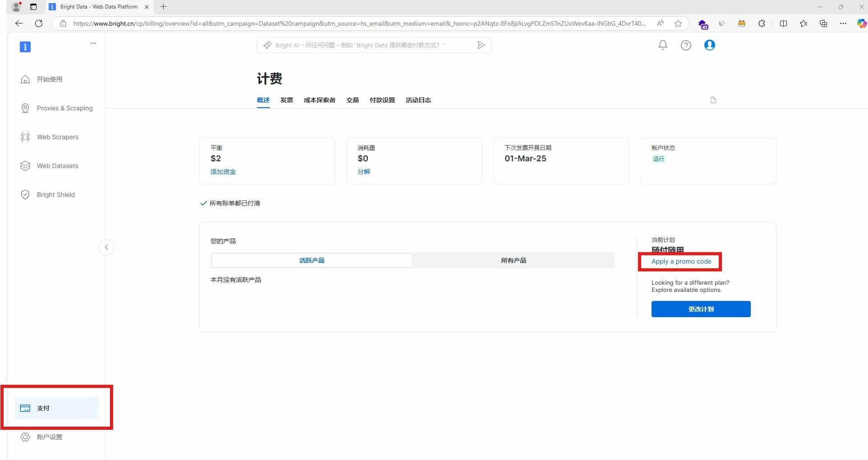Go to 开始使用 in sidebar

point(50,79)
